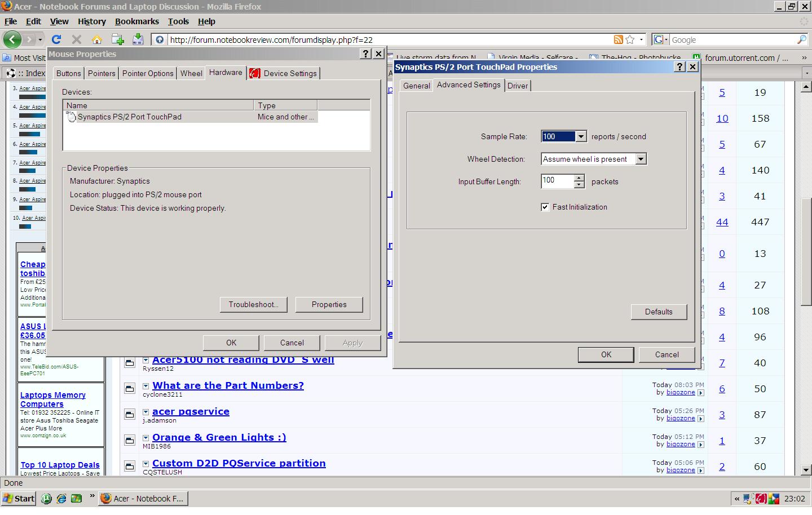
Task: Expand the bookmarks toolbar overflow chevron
Action: [804, 57]
